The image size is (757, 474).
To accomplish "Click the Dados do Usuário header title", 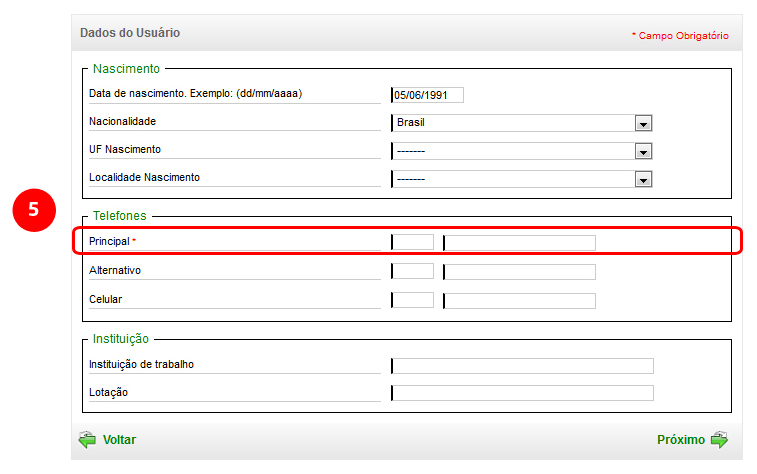I will pos(130,33).
